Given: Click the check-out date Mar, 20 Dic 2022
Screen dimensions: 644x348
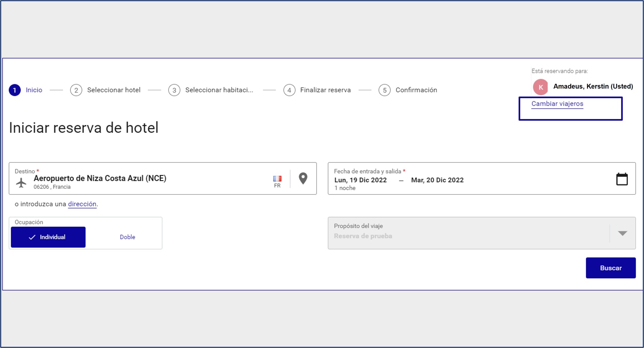Looking at the screenshot, I should pyautogui.click(x=437, y=180).
